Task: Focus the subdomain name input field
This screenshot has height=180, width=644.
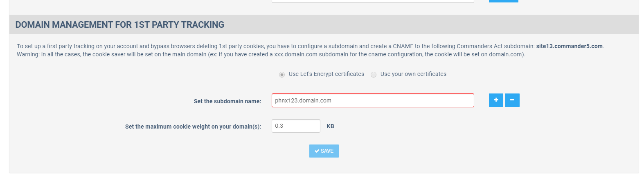Action: coord(372,100)
